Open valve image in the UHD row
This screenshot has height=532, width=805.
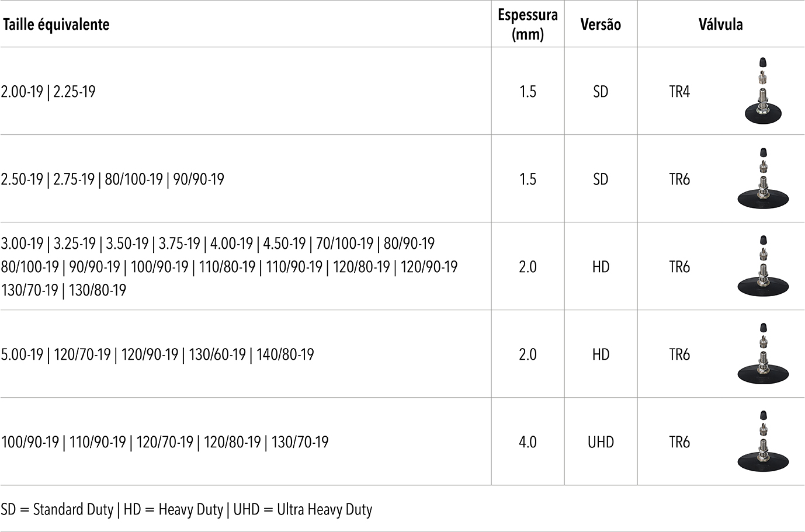point(762,441)
